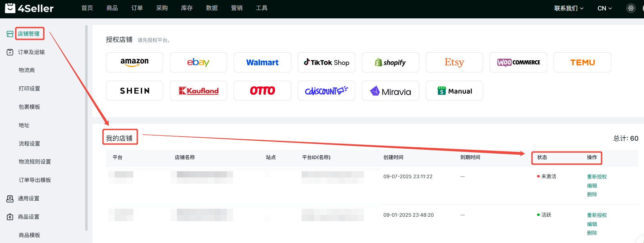Authorize an Amazon store
Viewport: 644px width, 243px height.
click(x=134, y=62)
